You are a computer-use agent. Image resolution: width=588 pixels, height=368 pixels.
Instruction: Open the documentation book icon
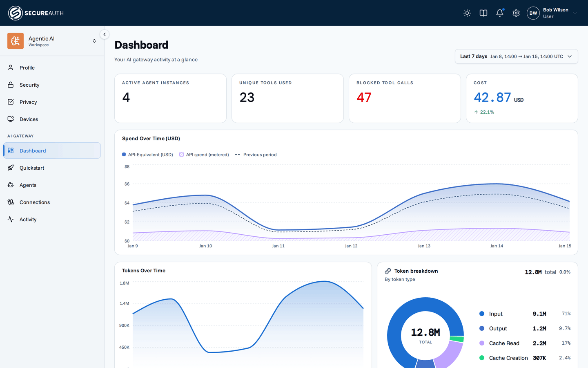pos(483,13)
